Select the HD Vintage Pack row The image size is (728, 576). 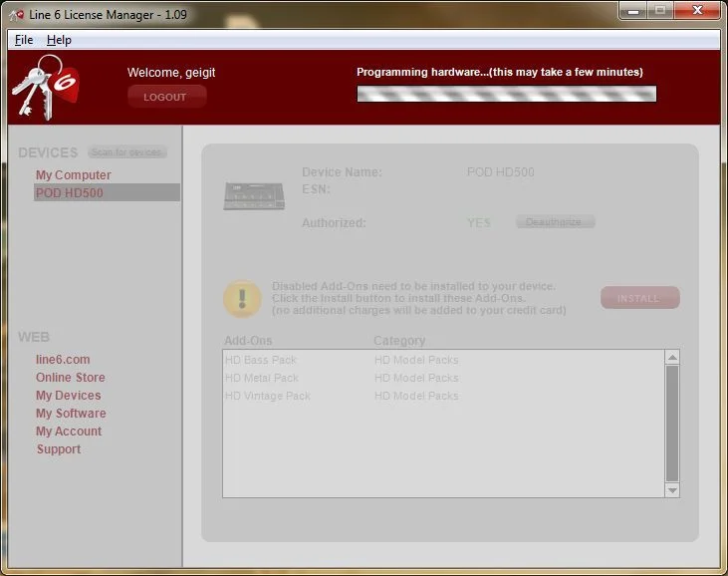(443, 396)
